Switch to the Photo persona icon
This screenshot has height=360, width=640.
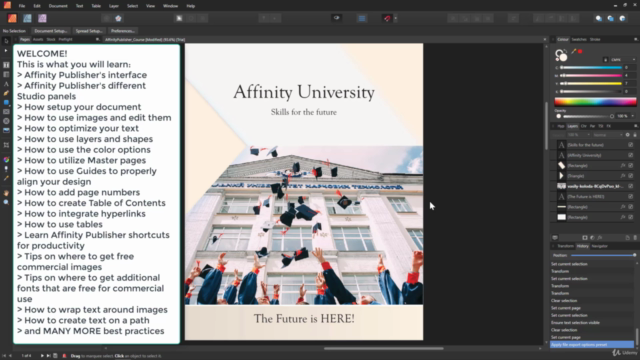click(42, 18)
